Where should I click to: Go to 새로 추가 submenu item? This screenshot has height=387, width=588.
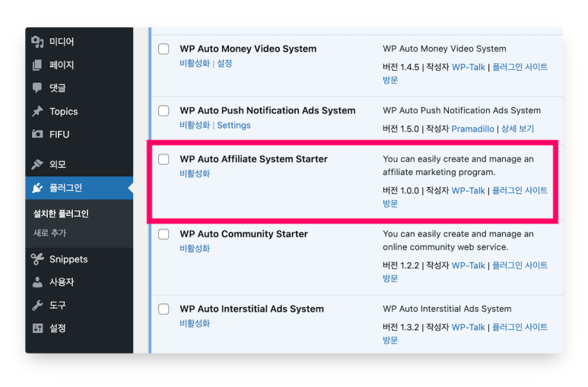tap(49, 233)
